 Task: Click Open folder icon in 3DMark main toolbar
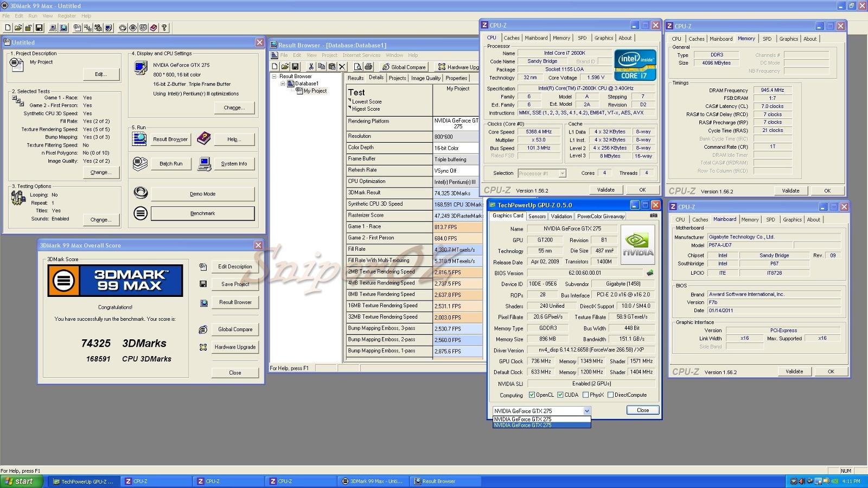coord(18,28)
